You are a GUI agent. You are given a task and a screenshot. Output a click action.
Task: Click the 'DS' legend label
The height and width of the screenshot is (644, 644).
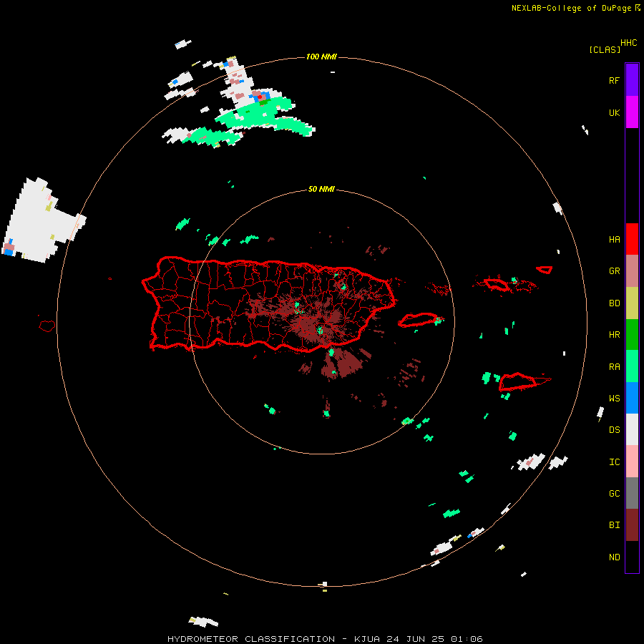click(614, 430)
